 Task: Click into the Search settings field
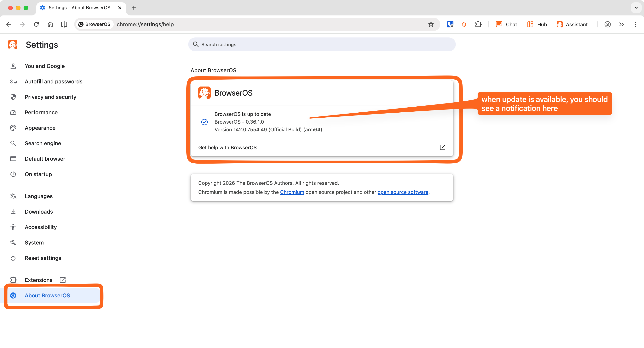pos(322,44)
